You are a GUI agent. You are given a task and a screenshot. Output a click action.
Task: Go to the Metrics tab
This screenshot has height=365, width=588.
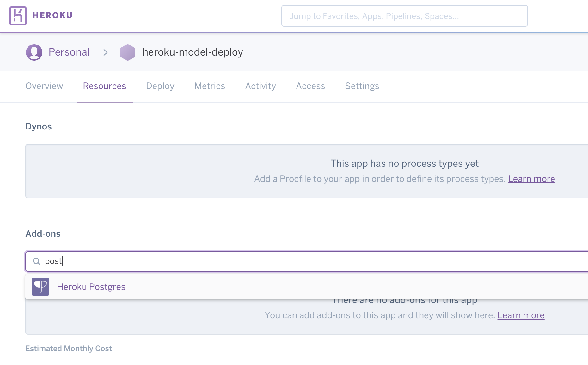tap(210, 86)
